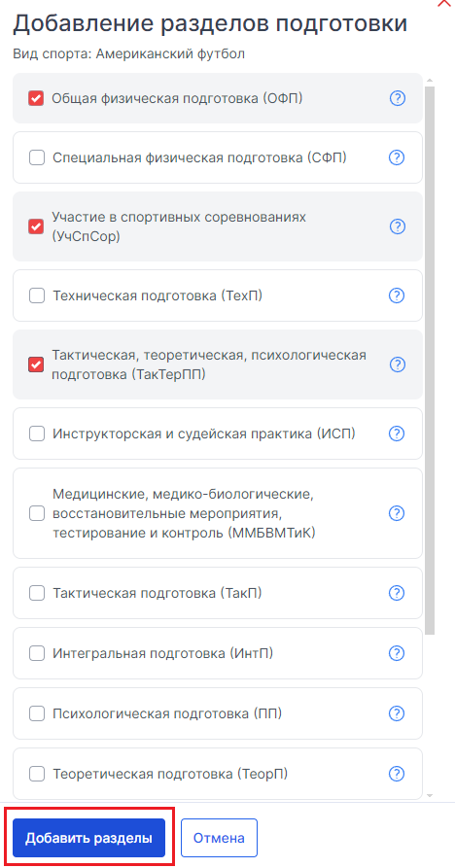Click the Отмена button
The width and height of the screenshot is (455, 868).
(x=219, y=838)
